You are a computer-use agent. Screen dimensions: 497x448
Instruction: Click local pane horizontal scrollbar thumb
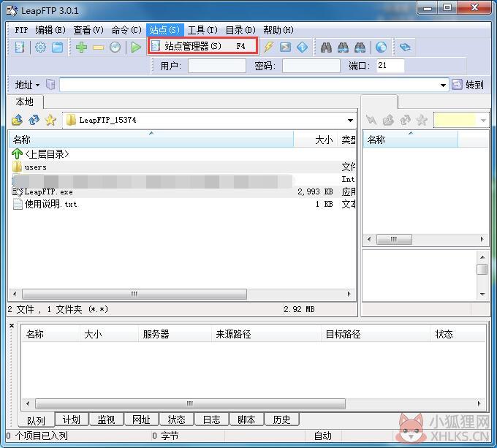[x=134, y=294]
